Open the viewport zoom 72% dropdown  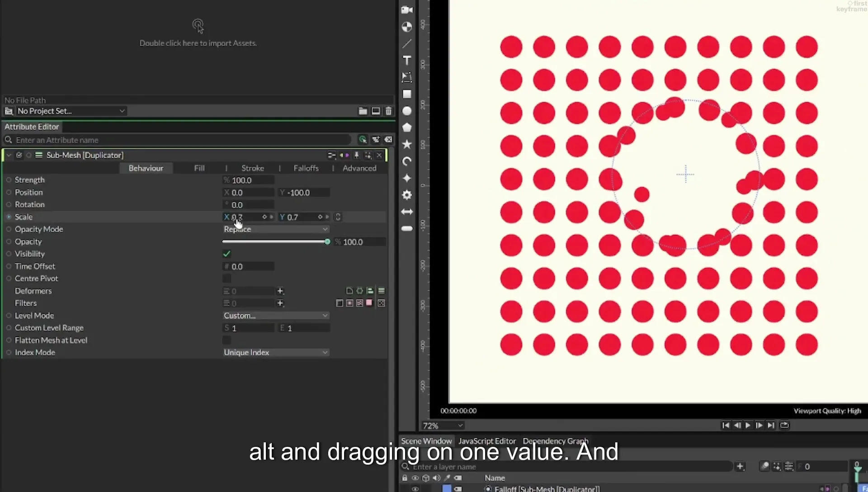tap(443, 426)
